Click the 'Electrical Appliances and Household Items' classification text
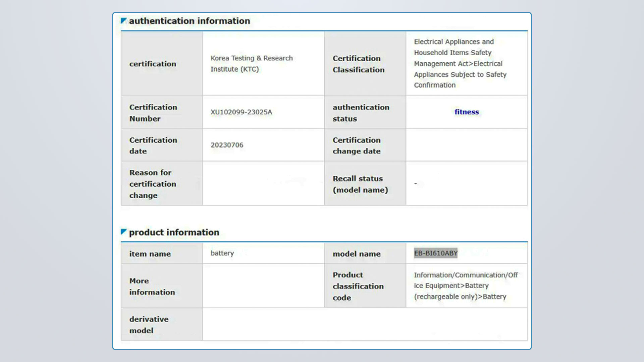Image resolution: width=644 pixels, height=362 pixels. click(460, 63)
